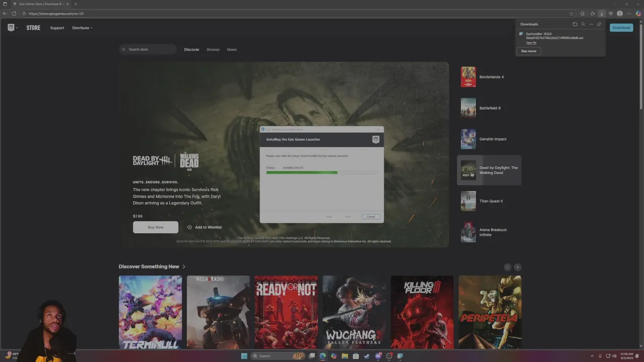
Task: Toggle the browser Downloads toolbar icon
Action: point(602,14)
